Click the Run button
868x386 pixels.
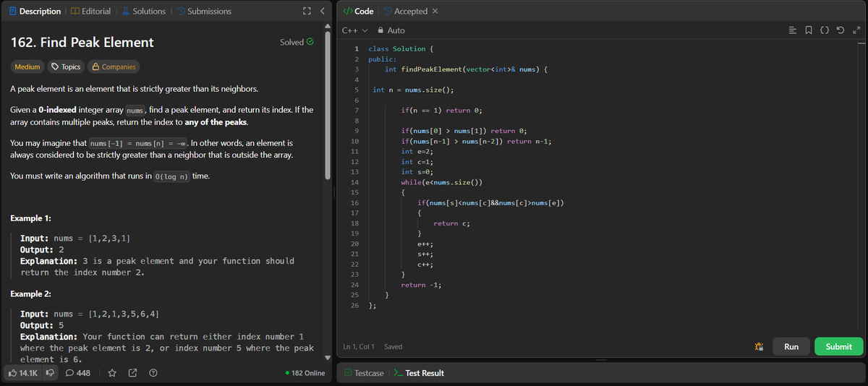pyautogui.click(x=791, y=346)
